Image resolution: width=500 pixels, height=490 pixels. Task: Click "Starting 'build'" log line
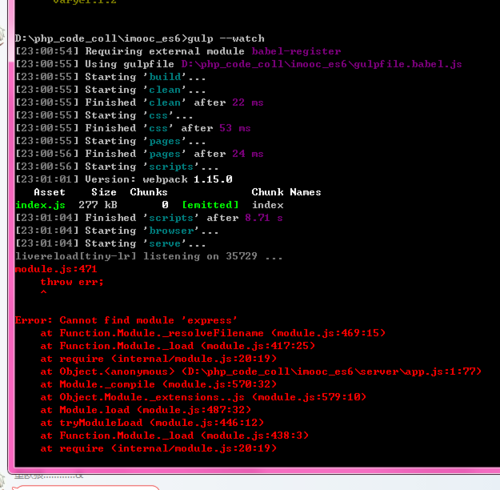click(111, 77)
